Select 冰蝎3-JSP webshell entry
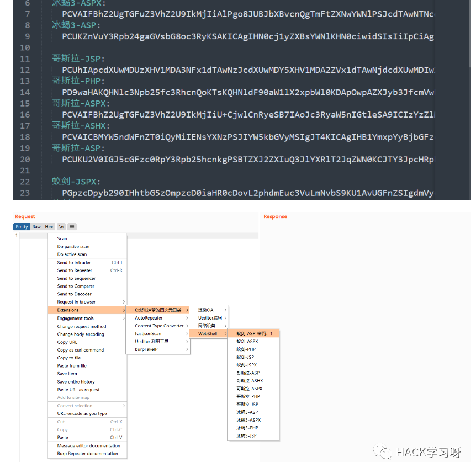This screenshot has height=473, width=476. pos(253,436)
